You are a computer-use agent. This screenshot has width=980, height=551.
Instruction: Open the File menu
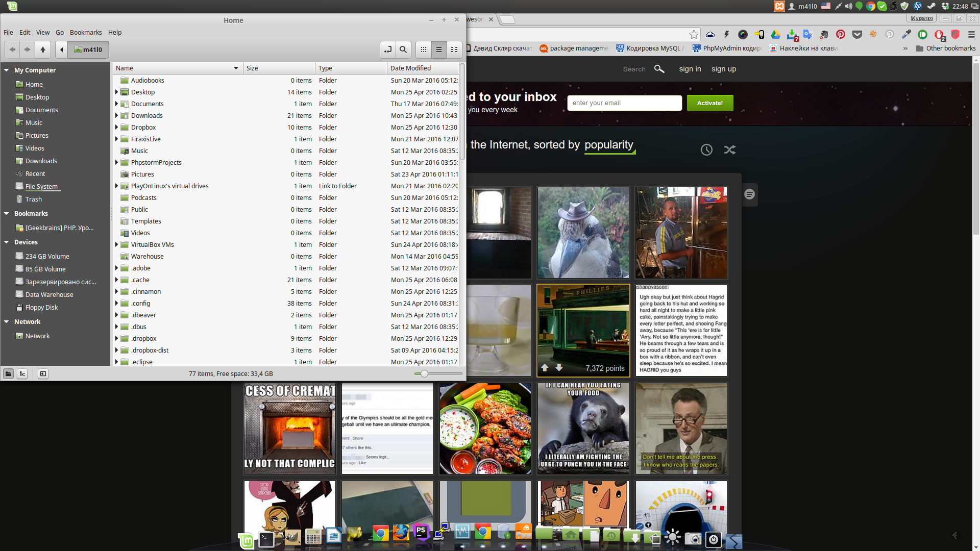[x=8, y=32]
